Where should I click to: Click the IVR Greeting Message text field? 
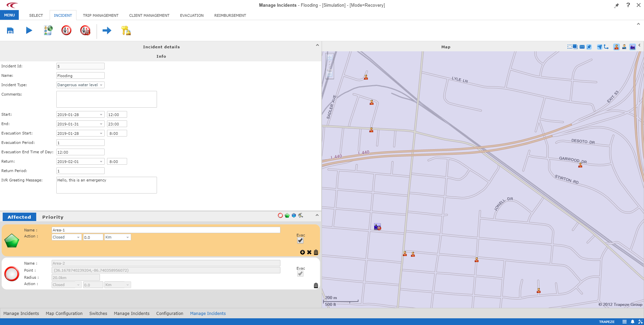106,185
